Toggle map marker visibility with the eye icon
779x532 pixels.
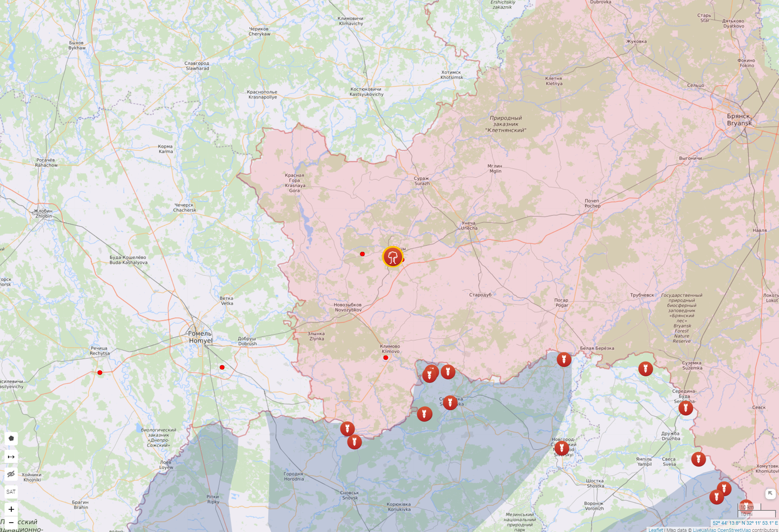pos(11,474)
